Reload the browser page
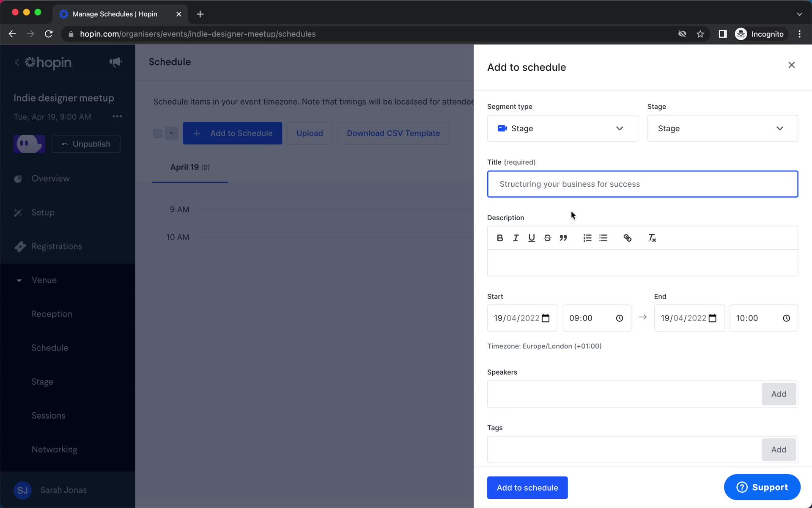The width and height of the screenshot is (812, 508). click(x=49, y=34)
